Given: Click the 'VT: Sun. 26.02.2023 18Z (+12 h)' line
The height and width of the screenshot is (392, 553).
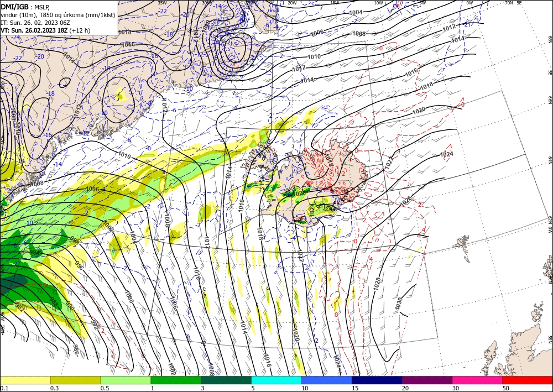Looking at the screenshot, I should click(45, 30).
